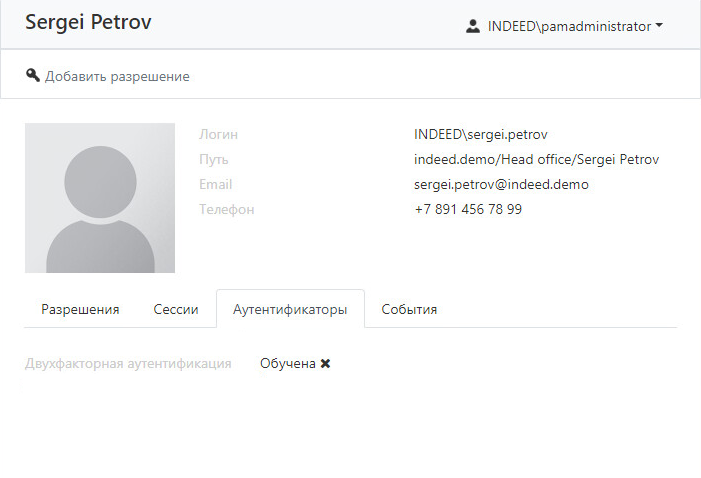The width and height of the screenshot is (701, 478).
Task: Click the Sergei Petrov page heading
Action: tap(88, 22)
